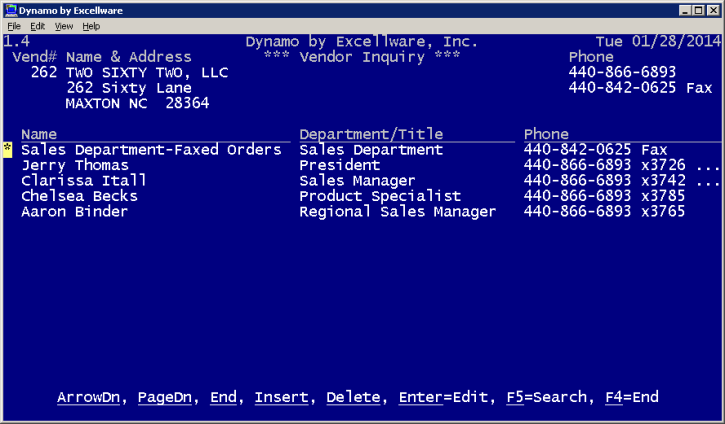The width and height of the screenshot is (725, 424).
Task: Click the address line 262 Sixty Lane
Action: [x=129, y=88]
